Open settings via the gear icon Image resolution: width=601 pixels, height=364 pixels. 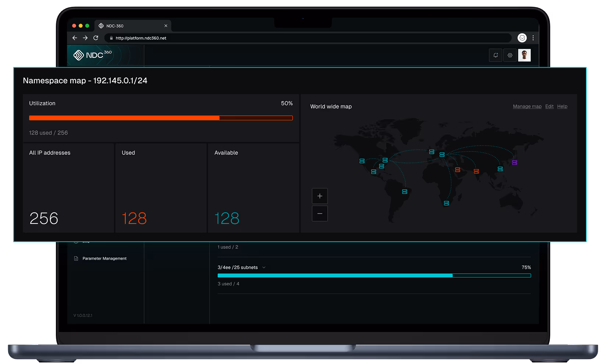pyautogui.click(x=510, y=55)
